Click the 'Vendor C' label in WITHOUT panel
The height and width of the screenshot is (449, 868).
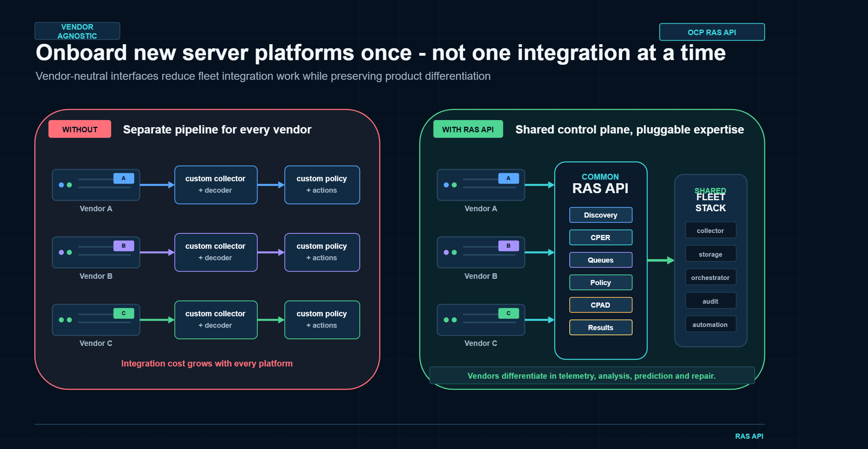pos(96,343)
